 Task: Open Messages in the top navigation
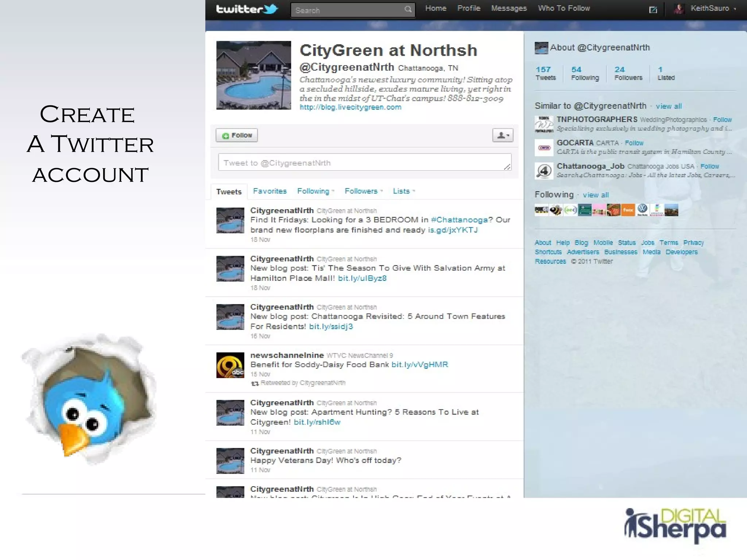(509, 8)
